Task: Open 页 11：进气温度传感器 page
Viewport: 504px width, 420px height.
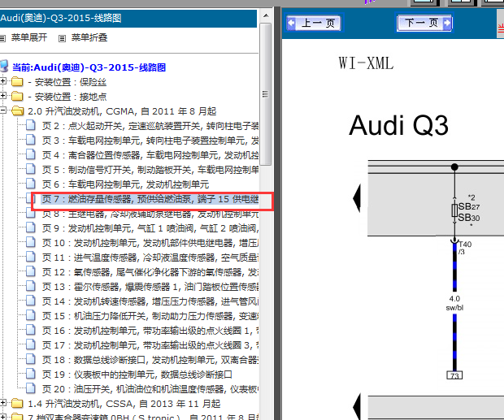Action: [150, 258]
